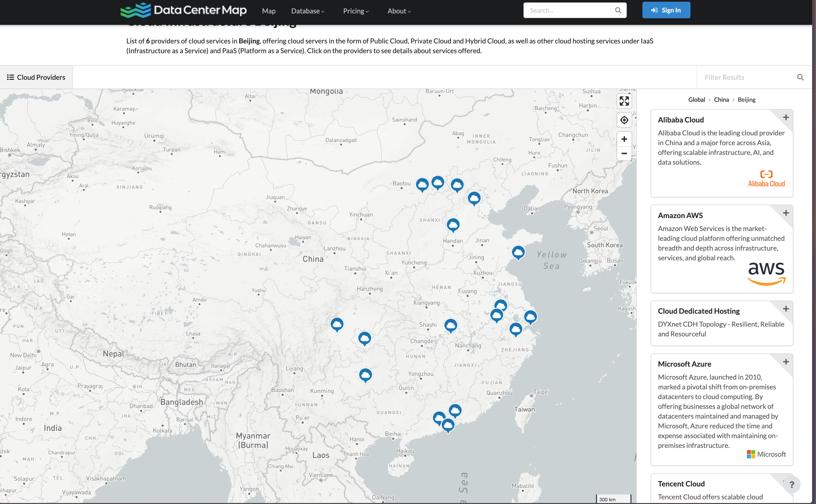Screen dimensions: 816x504
Task: Click the Filter Results magnifier icon
Action: click(800, 77)
